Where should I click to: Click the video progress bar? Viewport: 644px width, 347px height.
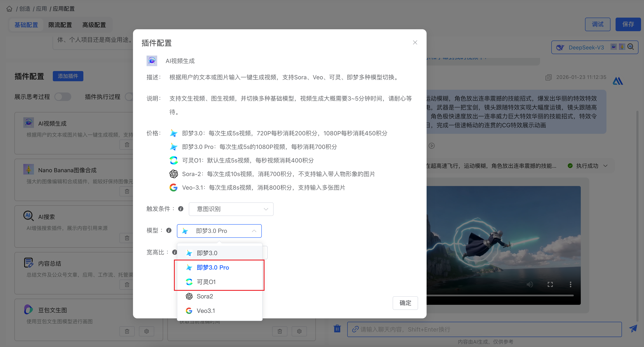[x=500, y=295]
